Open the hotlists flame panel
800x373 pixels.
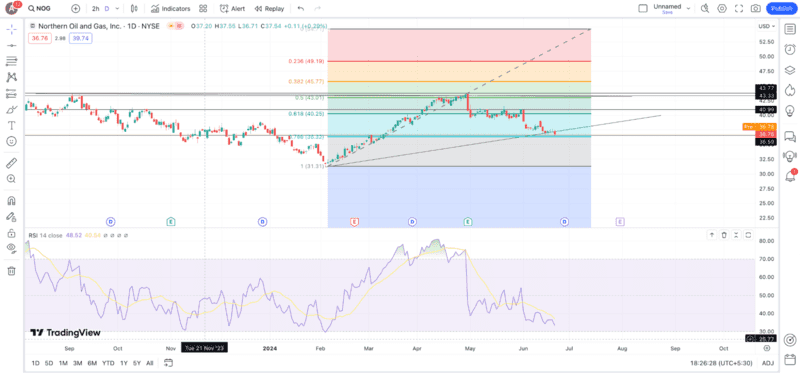(x=790, y=90)
